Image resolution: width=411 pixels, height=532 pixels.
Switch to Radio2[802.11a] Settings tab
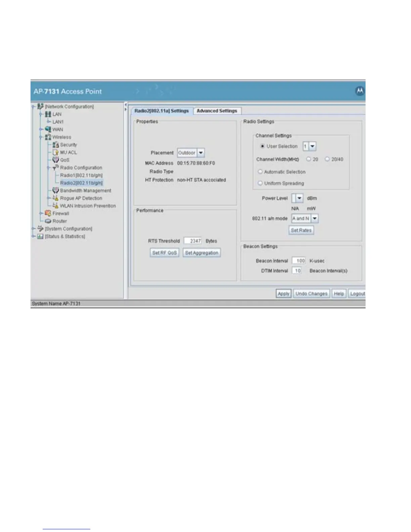[x=162, y=111]
